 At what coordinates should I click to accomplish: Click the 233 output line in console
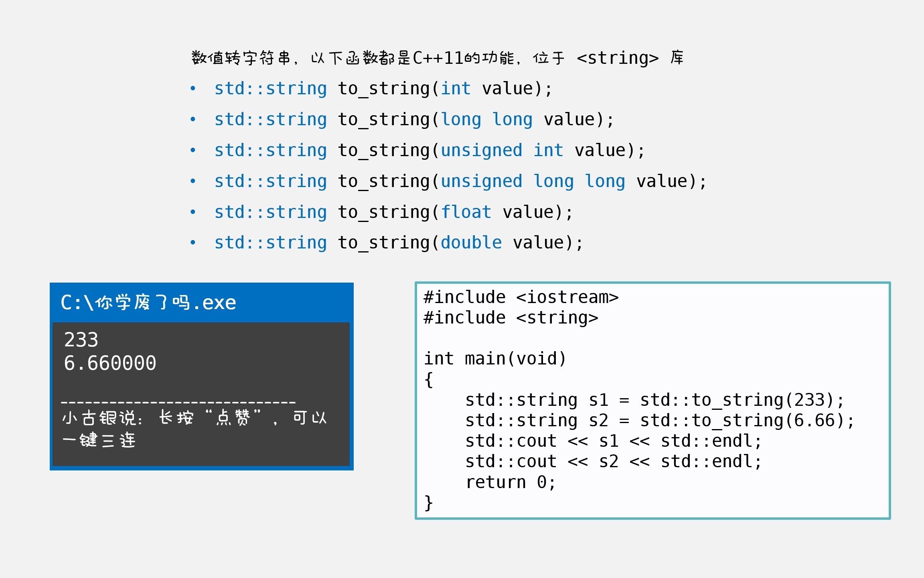[81, 340]
